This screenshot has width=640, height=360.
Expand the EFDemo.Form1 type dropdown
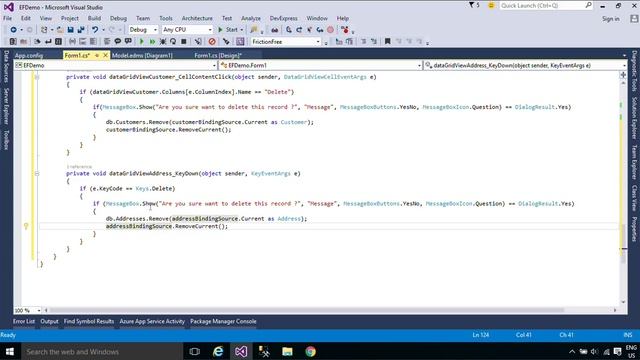[419, 66]
